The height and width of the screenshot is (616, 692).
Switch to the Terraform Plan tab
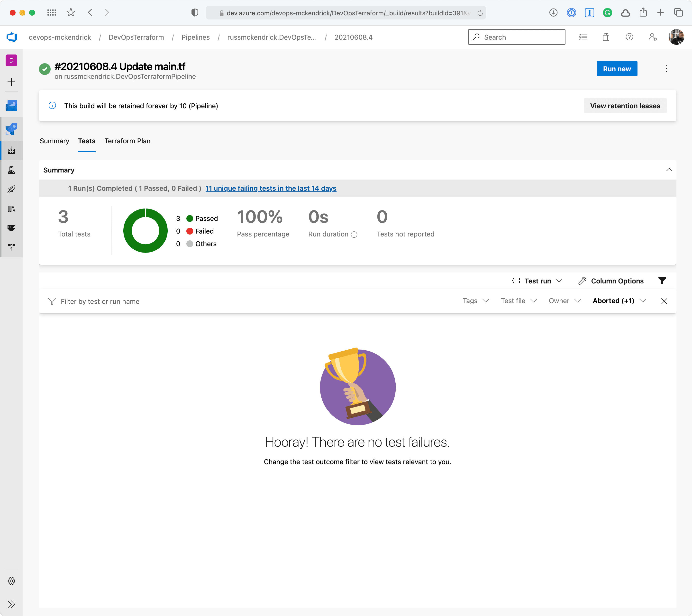pyautogui.click(x=127, y=141)
